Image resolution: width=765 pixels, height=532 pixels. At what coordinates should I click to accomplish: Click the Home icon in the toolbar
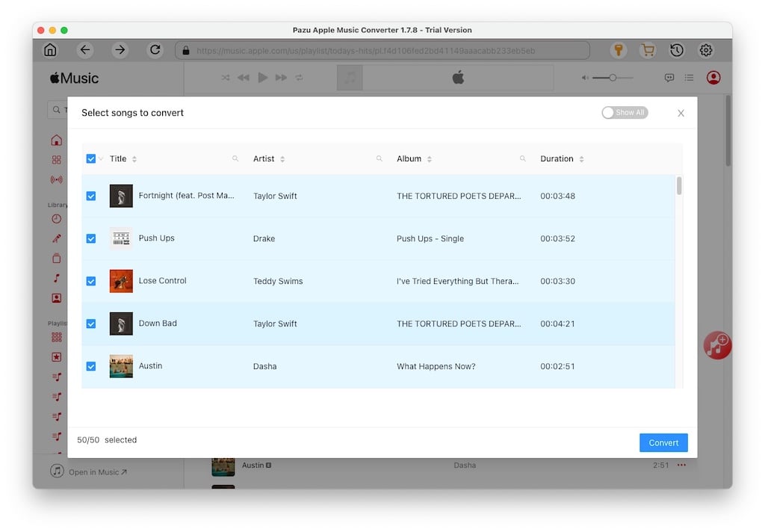50,50
